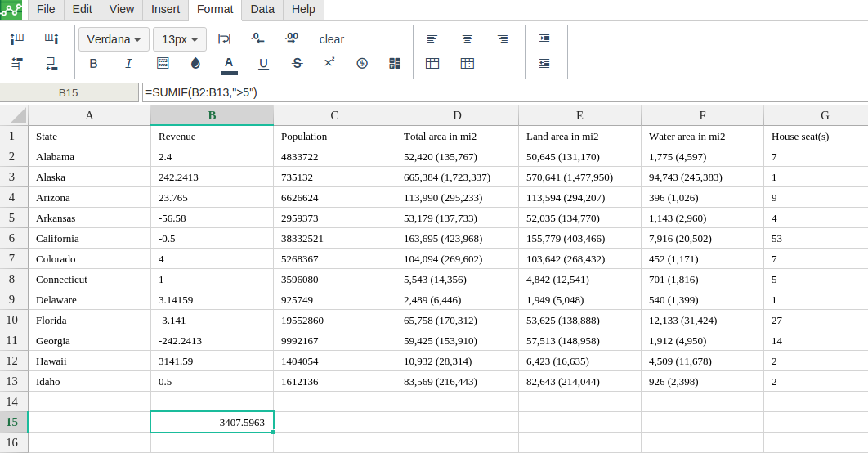Click the increase decimal places icon
Viewport: 868px width, 453px height.
(x=291, y=38)
